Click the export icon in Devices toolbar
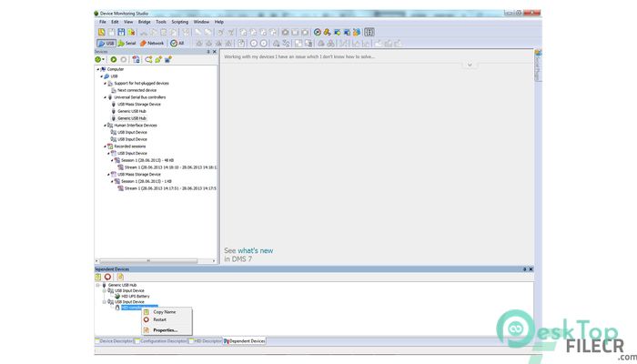The height and width of the screenshot is (364, 637). [148, 60]
